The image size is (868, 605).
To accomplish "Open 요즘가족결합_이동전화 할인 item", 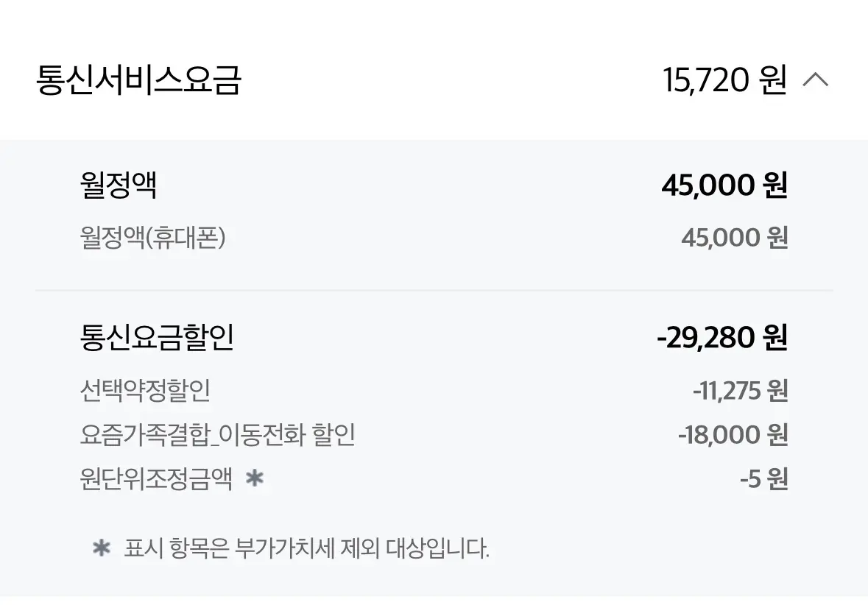I will tap(218, 434).
